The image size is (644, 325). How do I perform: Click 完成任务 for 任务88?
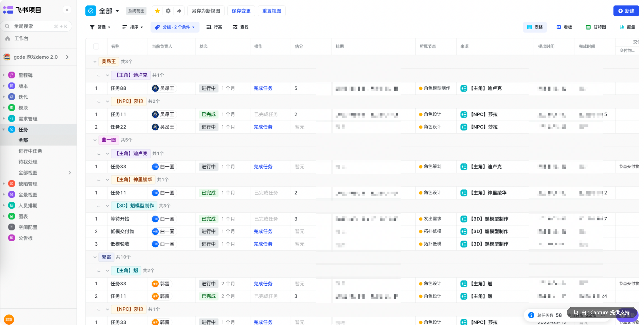(x=263, y=88)
